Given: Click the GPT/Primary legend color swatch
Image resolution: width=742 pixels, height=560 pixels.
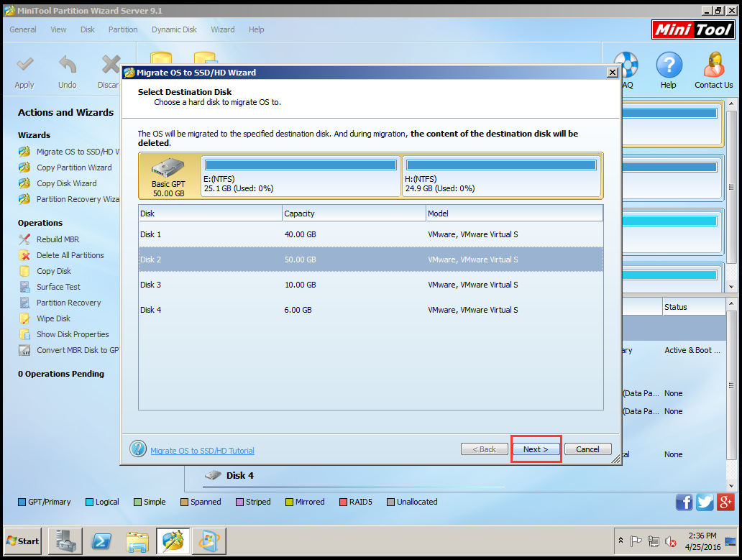Looking at the screenshot, I should tap(22, 502).
